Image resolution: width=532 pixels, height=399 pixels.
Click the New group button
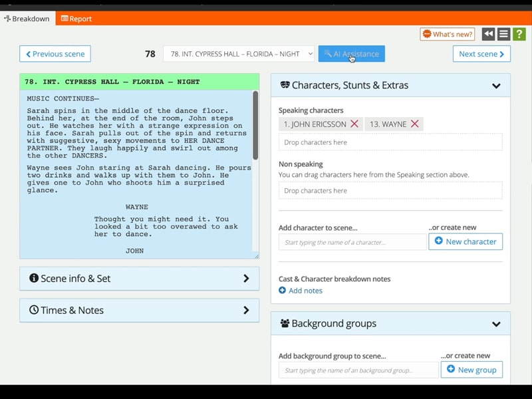(x=471, y=370)
